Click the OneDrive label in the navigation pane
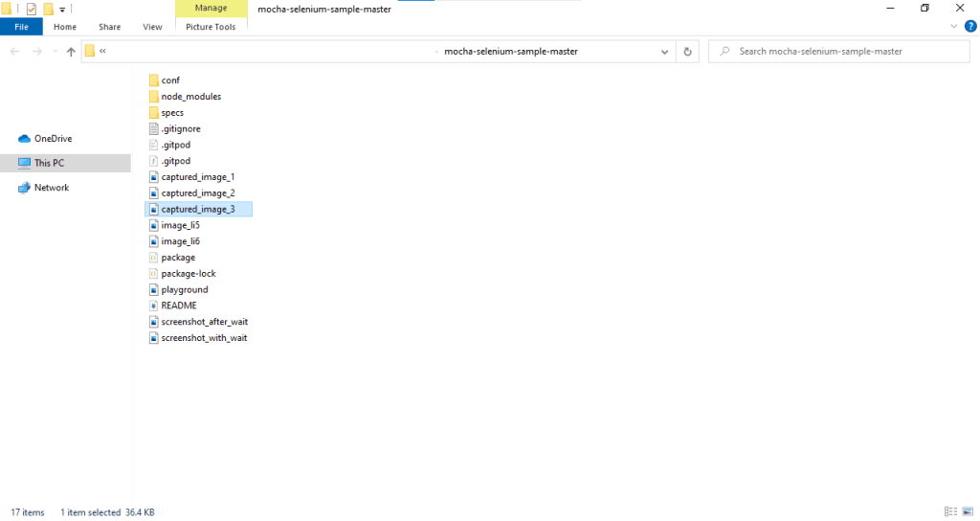The image size is (980, 521). point(54,138)
